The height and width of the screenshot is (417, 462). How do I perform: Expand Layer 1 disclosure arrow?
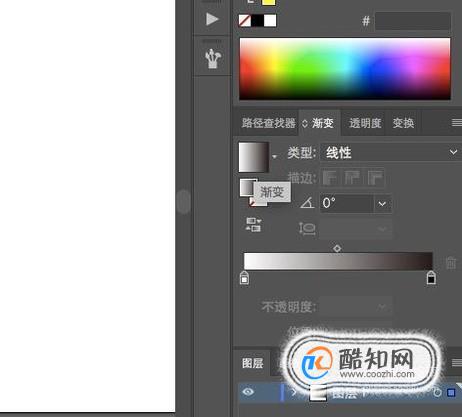(294, 392)
